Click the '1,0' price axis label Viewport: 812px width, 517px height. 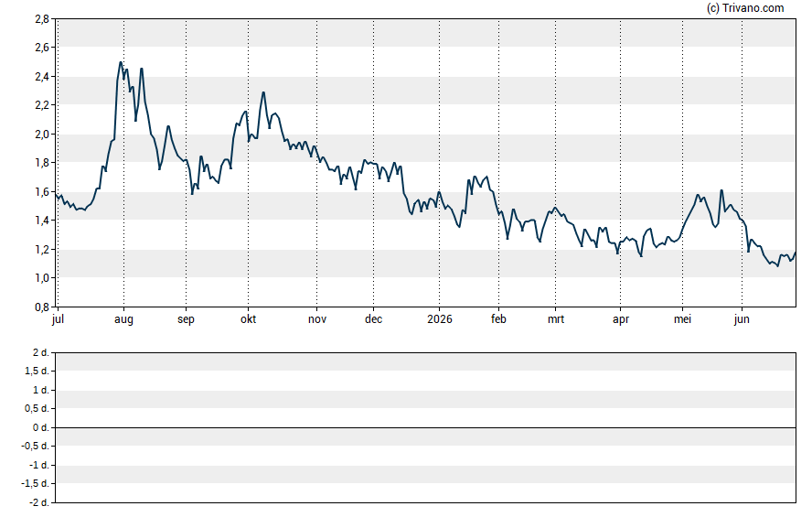[42, 278]
